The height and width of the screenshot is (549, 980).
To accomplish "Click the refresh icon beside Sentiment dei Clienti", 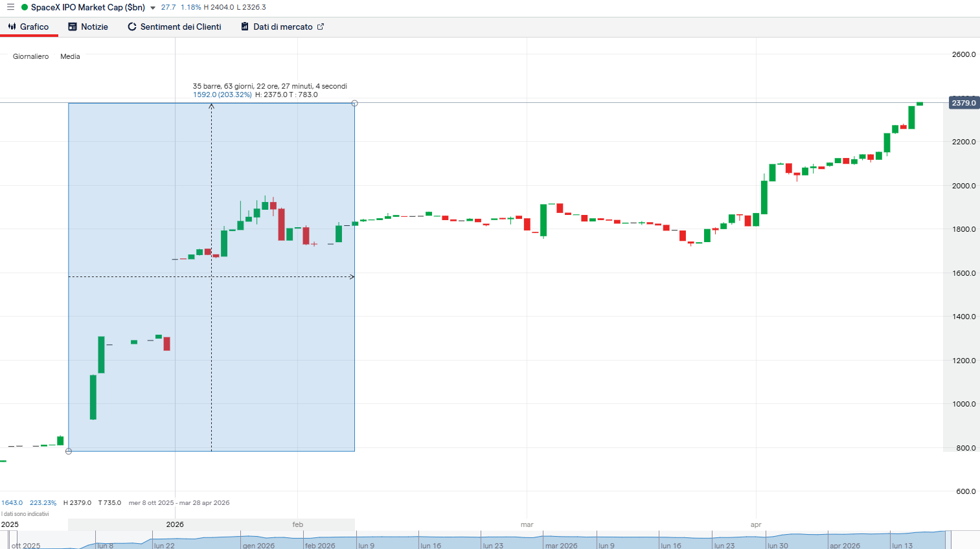I will click(x=132, y=27).
